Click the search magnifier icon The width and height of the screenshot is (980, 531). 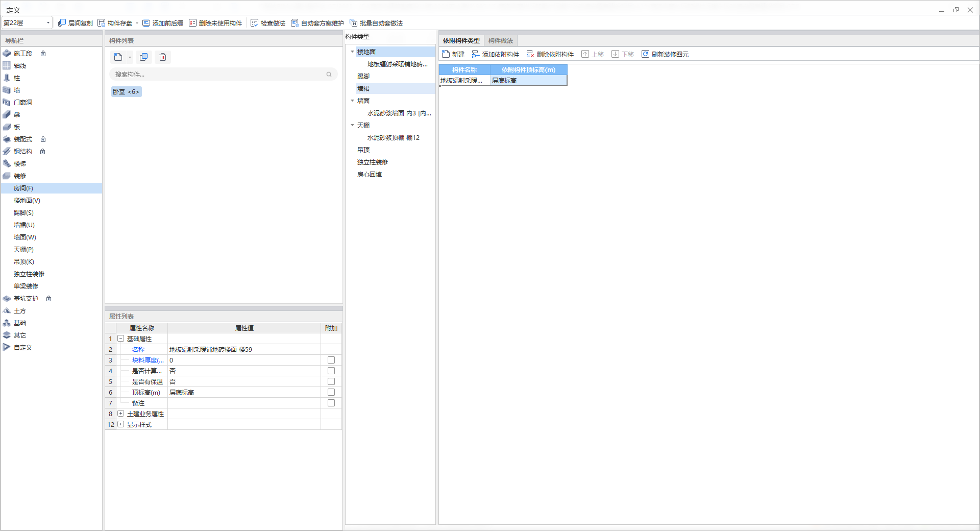[x=329, y=75]
